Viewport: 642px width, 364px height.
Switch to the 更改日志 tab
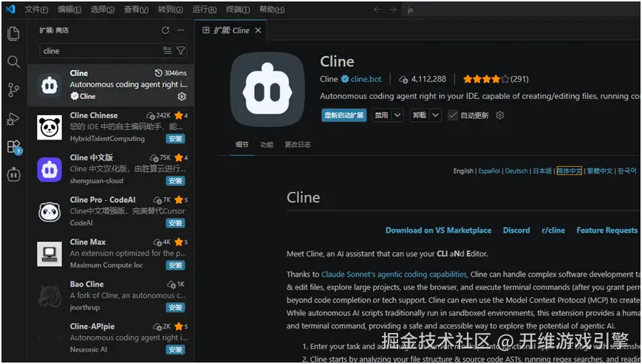(298, 145)
